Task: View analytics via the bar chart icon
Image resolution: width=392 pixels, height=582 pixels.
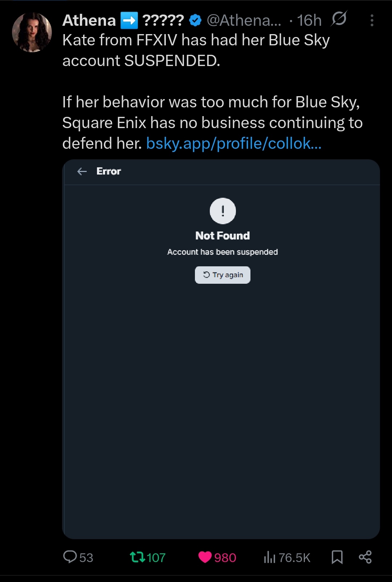Action: [x=270, y=557]
